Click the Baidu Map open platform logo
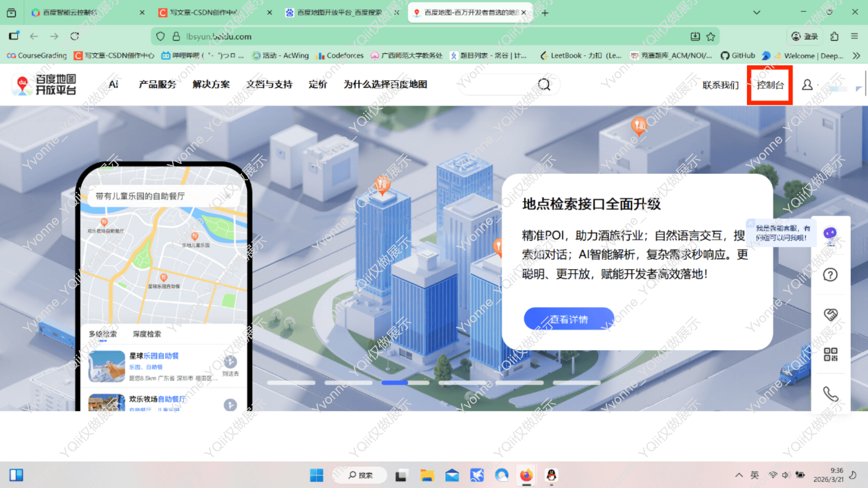The image size is (868, 488). coord(44,84)
